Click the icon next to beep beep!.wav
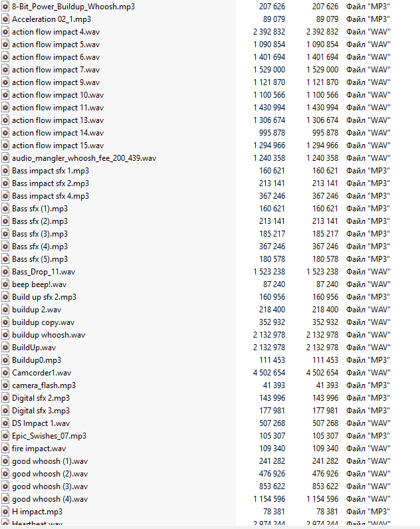The image size is (420, 529). pyautogui.click(x=5, y=284)
